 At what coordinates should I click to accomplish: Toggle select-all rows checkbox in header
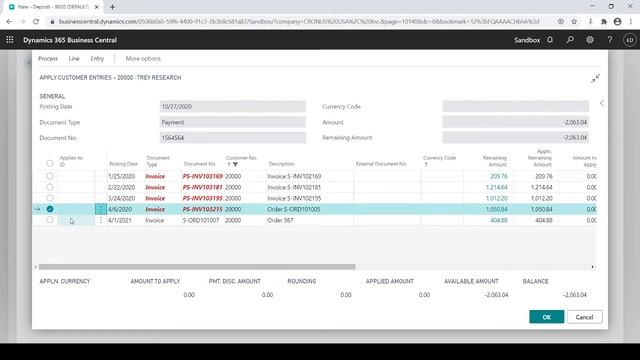[x=50, y=163]
